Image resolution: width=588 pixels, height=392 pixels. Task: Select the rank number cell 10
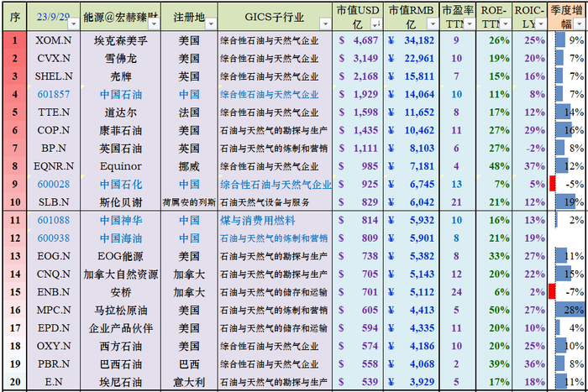(x=15, y=202)
